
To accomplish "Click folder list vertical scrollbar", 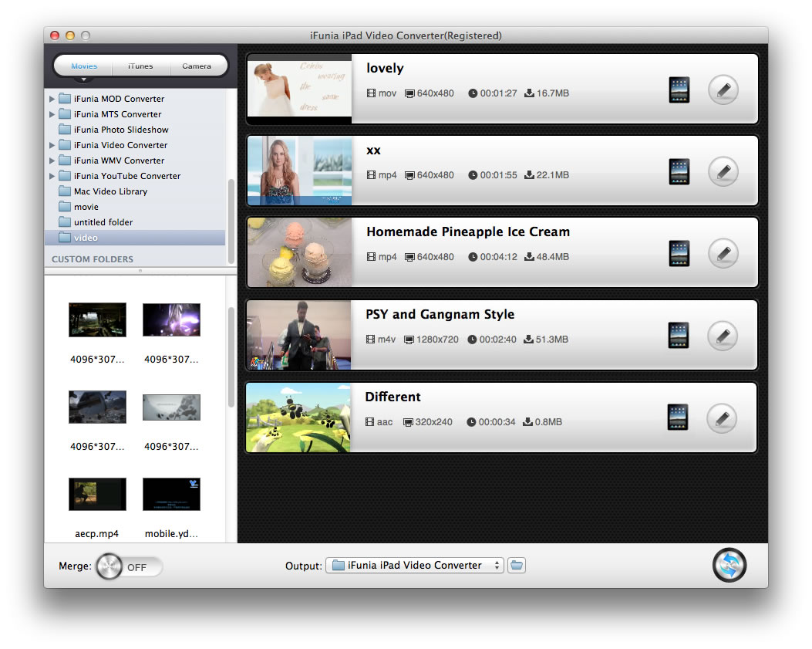I will click(231, 221).
